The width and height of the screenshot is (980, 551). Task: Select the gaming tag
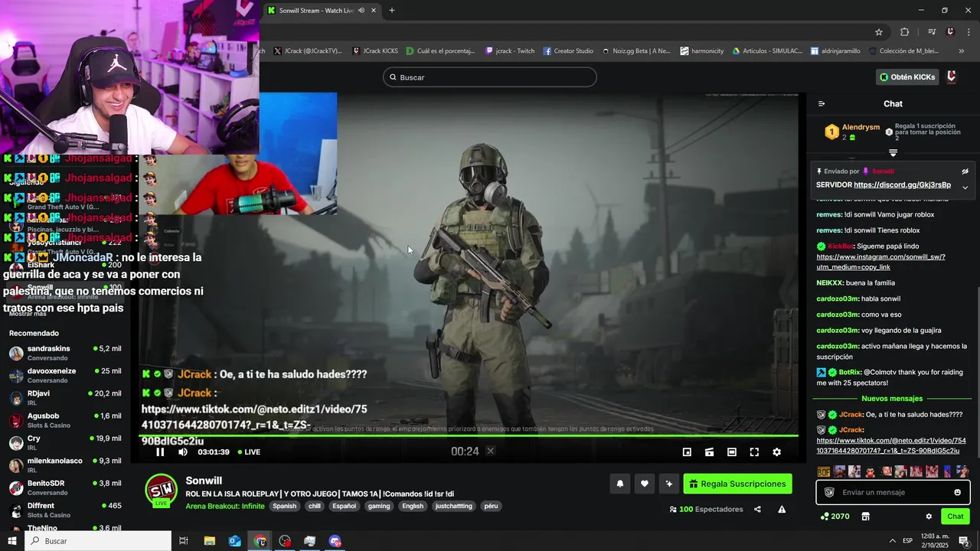378,506
